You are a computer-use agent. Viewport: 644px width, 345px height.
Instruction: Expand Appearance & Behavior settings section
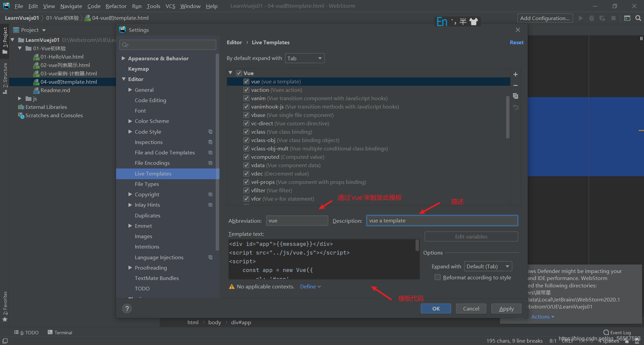click(123, 58)
